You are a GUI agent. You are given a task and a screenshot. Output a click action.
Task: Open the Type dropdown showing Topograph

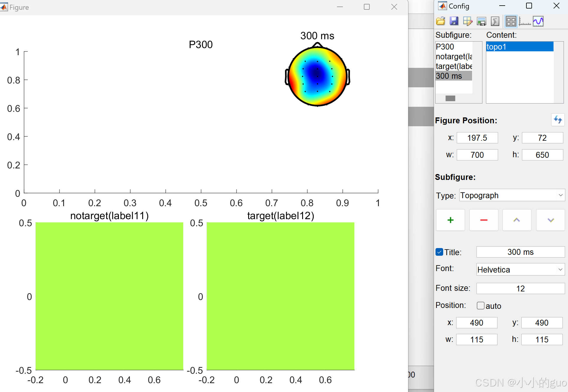click(512, 195)
